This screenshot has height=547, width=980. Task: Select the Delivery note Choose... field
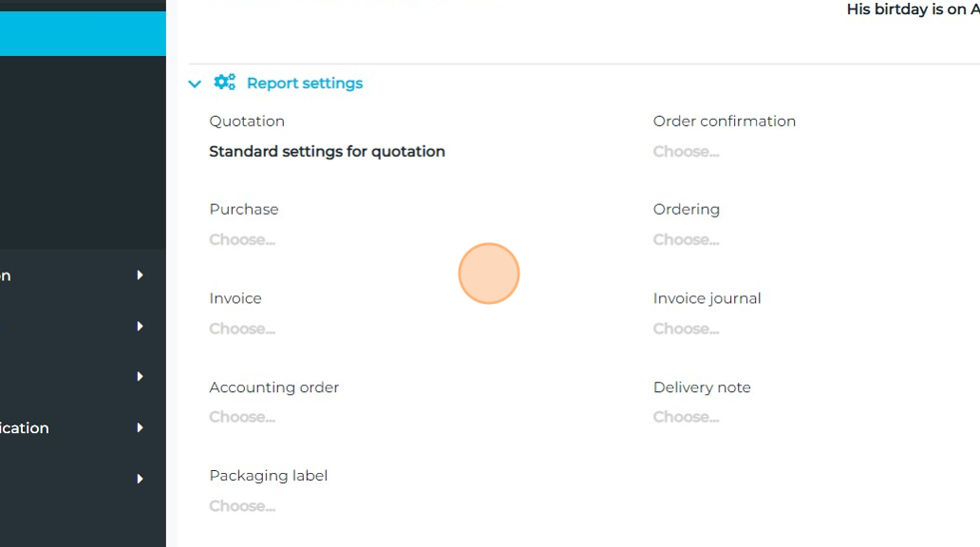point(686,418)
